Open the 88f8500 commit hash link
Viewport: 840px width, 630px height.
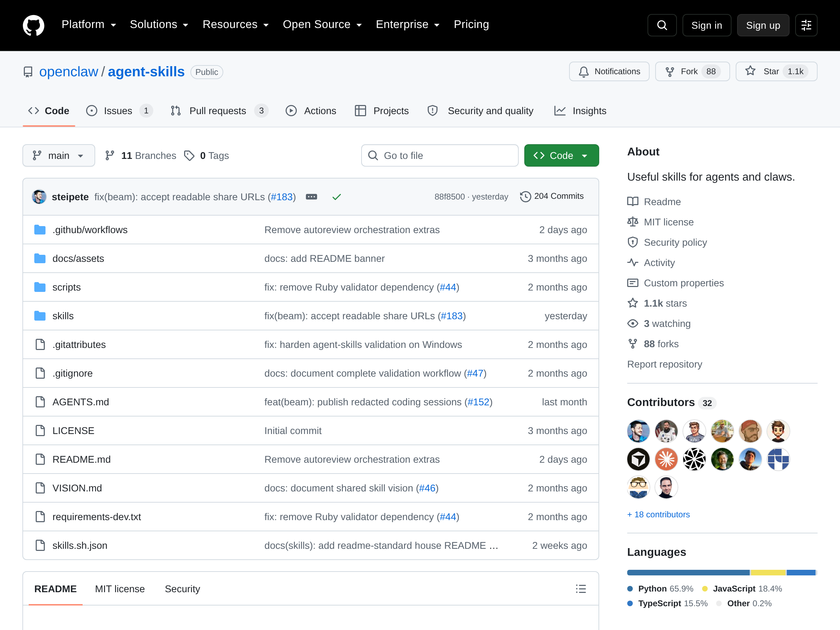449,197
